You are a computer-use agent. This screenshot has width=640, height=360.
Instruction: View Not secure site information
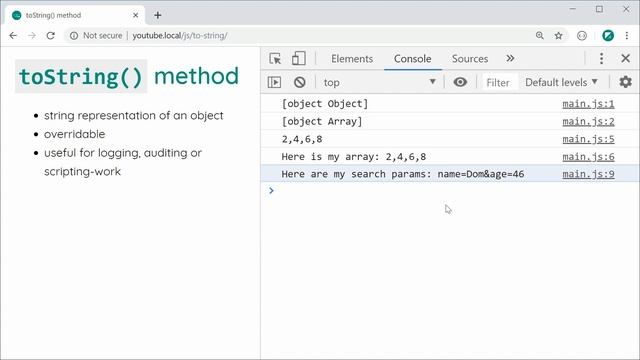(96, 36)
